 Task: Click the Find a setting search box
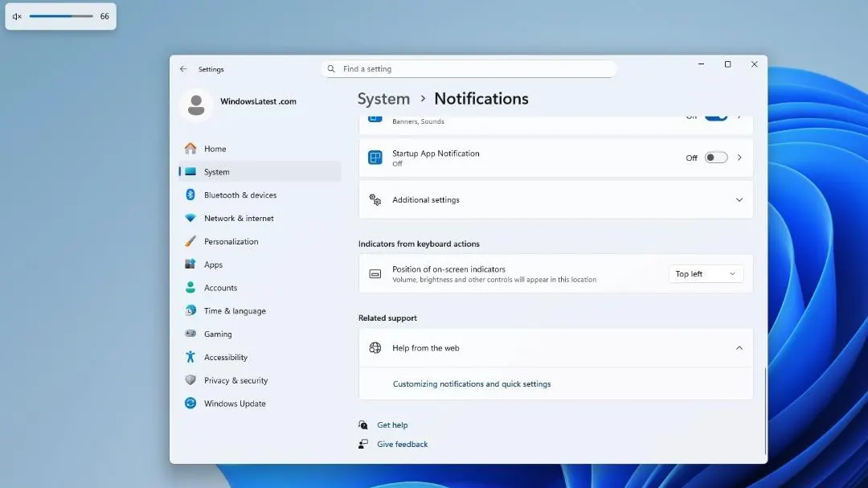(x=474, y=69)
